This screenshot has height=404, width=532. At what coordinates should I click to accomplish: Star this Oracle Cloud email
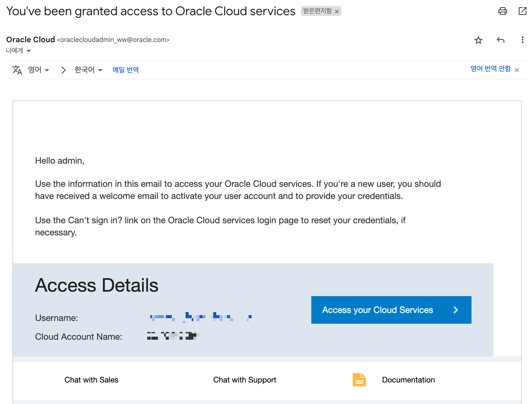(478, 40)
